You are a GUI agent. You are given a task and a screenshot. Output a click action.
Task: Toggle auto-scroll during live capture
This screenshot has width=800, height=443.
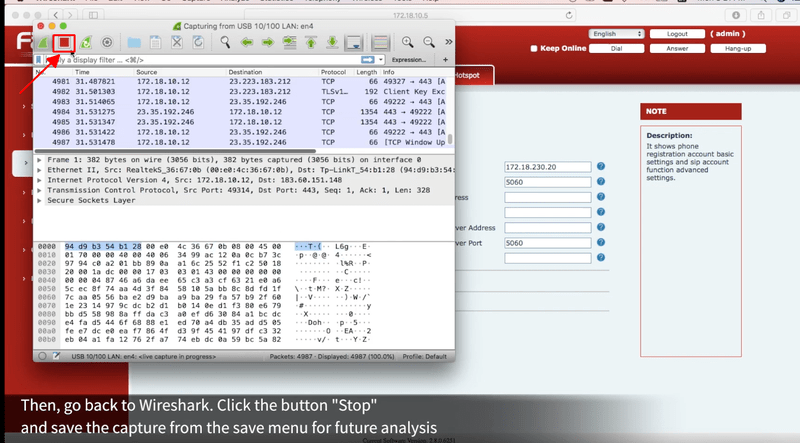coord(353,44)
